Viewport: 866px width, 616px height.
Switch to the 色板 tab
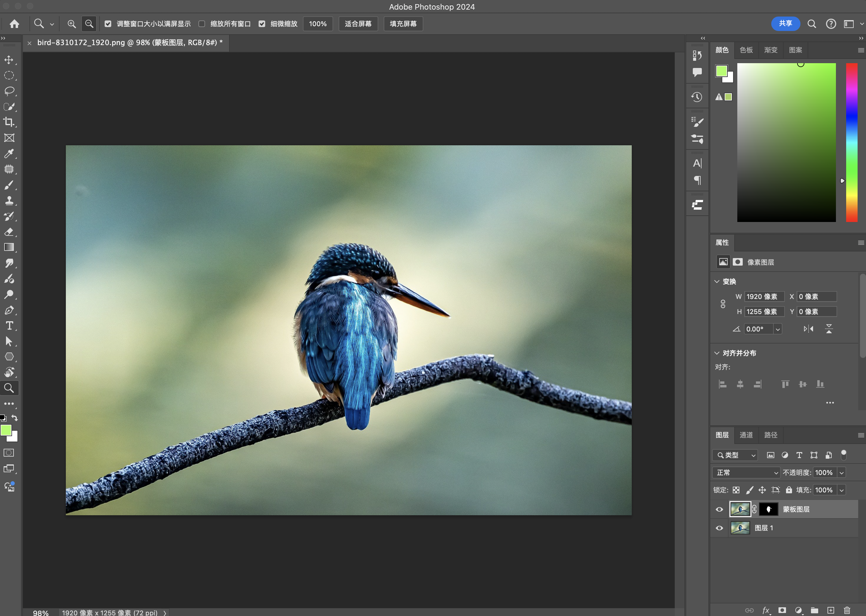point(746,50)
